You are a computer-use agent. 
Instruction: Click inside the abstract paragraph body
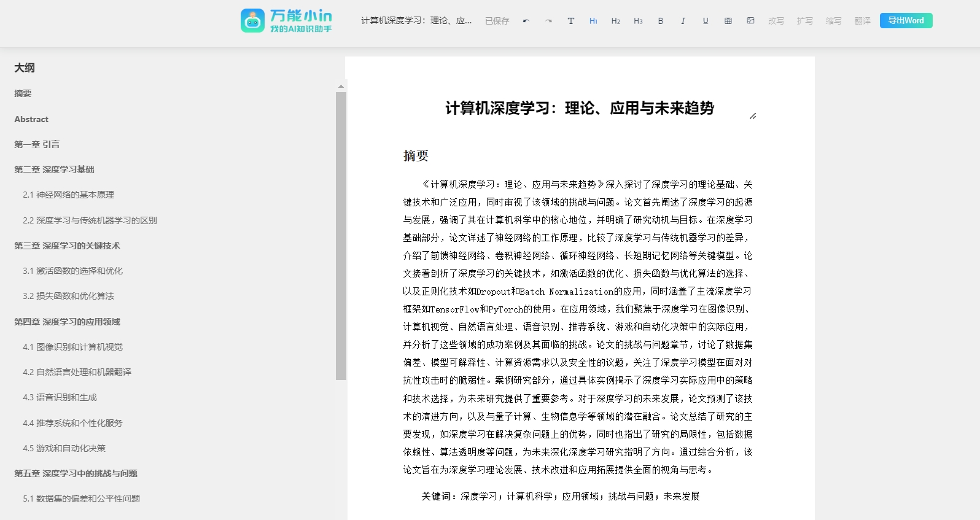(578, 327)
